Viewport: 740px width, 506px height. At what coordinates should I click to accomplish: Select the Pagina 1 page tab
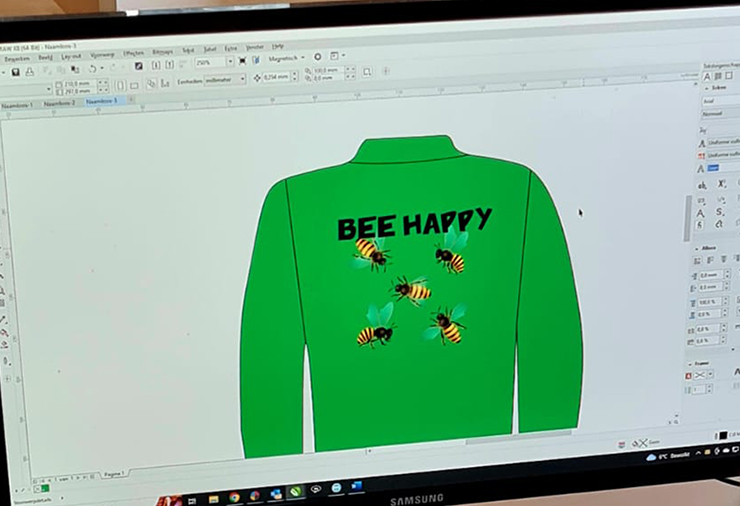point(113,473)
